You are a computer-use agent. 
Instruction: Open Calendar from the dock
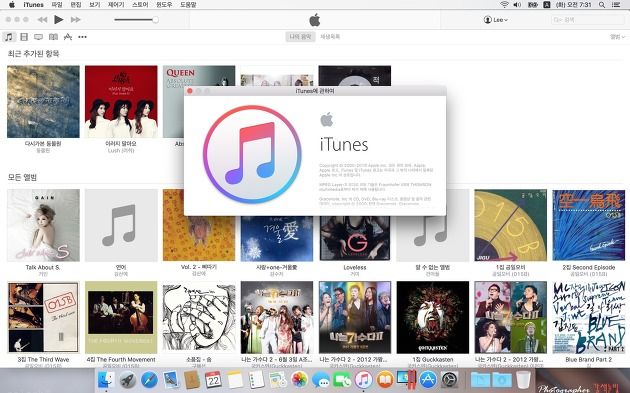pyautogui.click(x=213, y=379)
